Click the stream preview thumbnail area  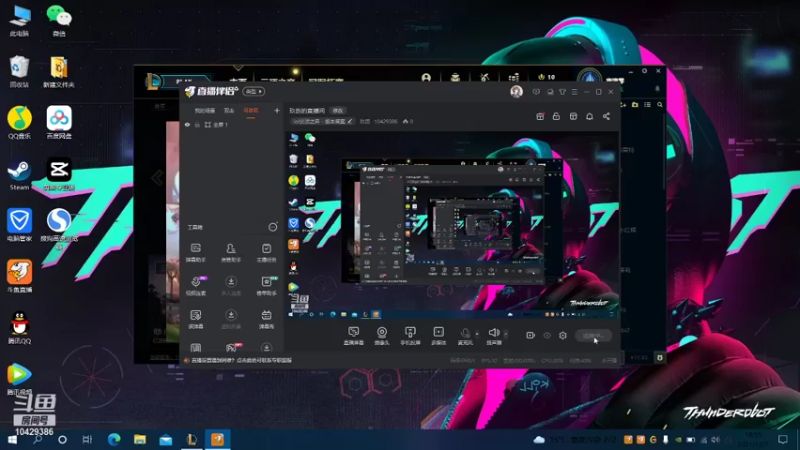(452, 225)
